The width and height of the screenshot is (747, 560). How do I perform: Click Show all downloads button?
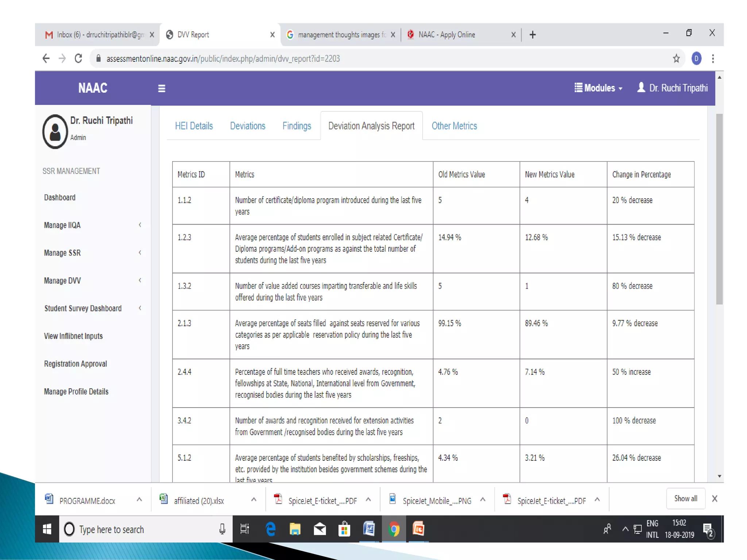pyautogui.click(x=685, y=498)
